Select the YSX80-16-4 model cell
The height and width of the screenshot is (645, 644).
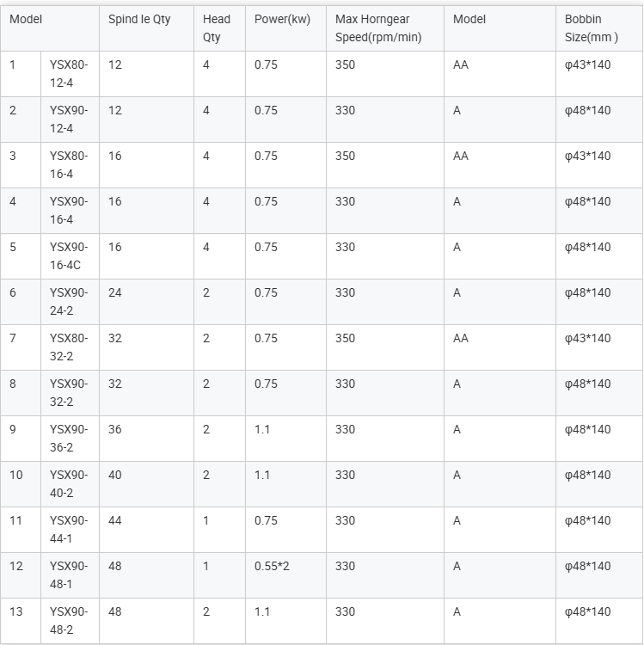coord(69,165)
